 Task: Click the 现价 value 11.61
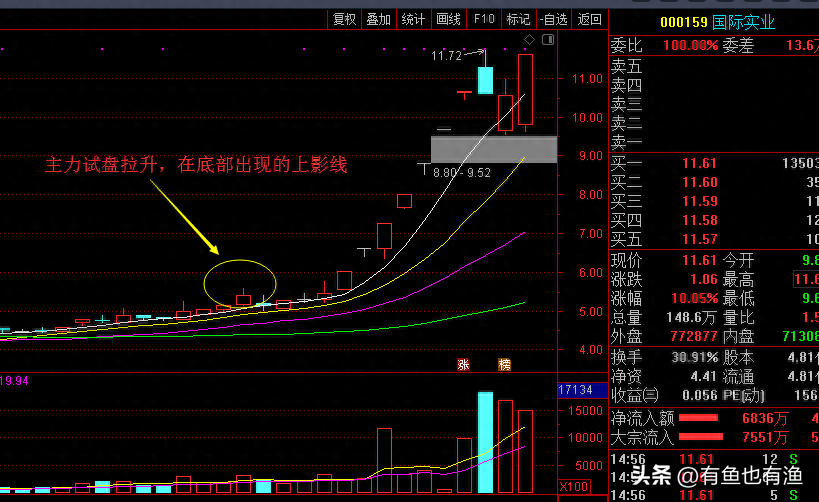point(699,260)
